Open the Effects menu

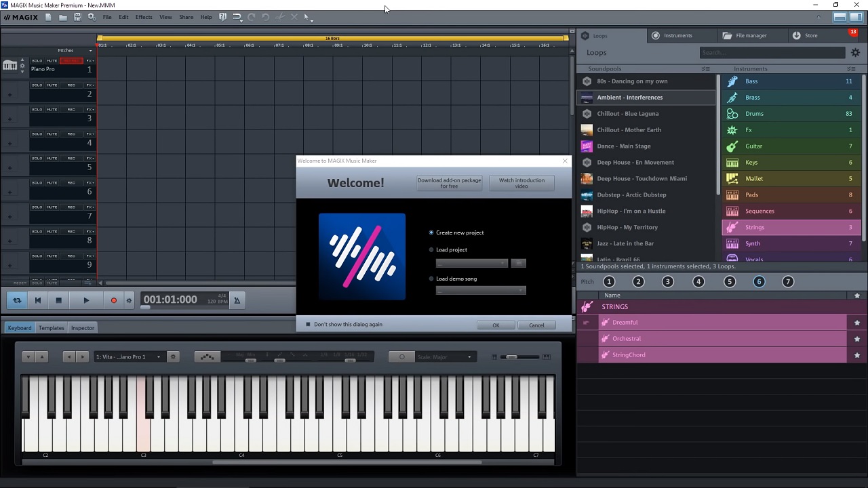point(144,17)
